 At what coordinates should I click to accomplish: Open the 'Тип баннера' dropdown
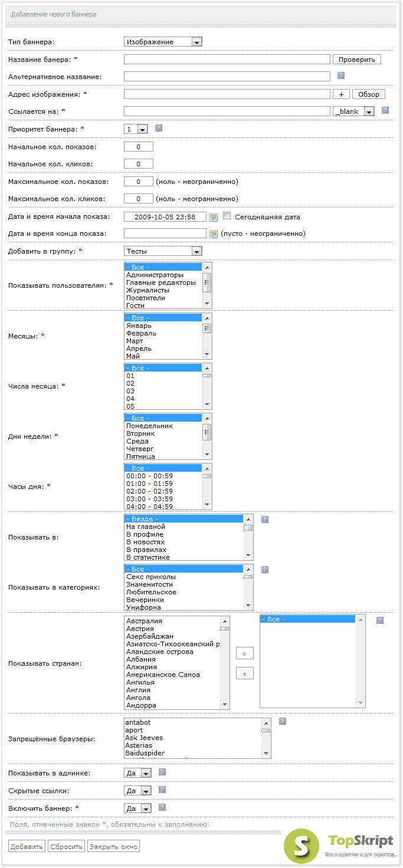coord(163,42)
